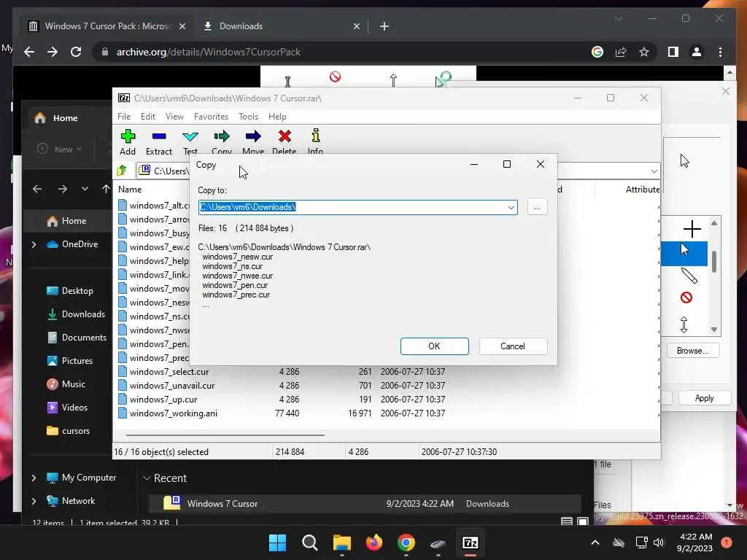Open Documents in File Explorer sidebar
This screenshot has height=560, width=747.
[x=77, y=337]
